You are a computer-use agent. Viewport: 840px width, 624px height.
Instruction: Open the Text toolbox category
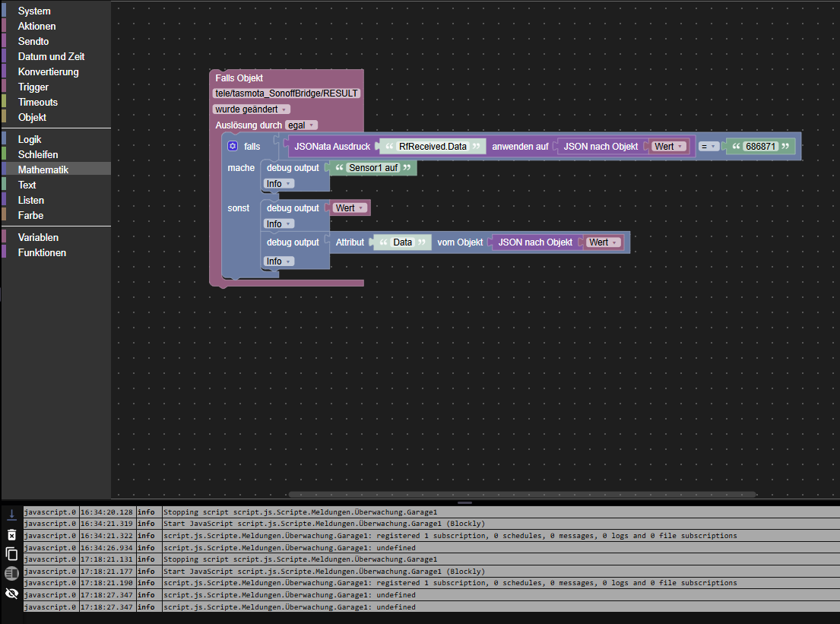coord(55,185)
